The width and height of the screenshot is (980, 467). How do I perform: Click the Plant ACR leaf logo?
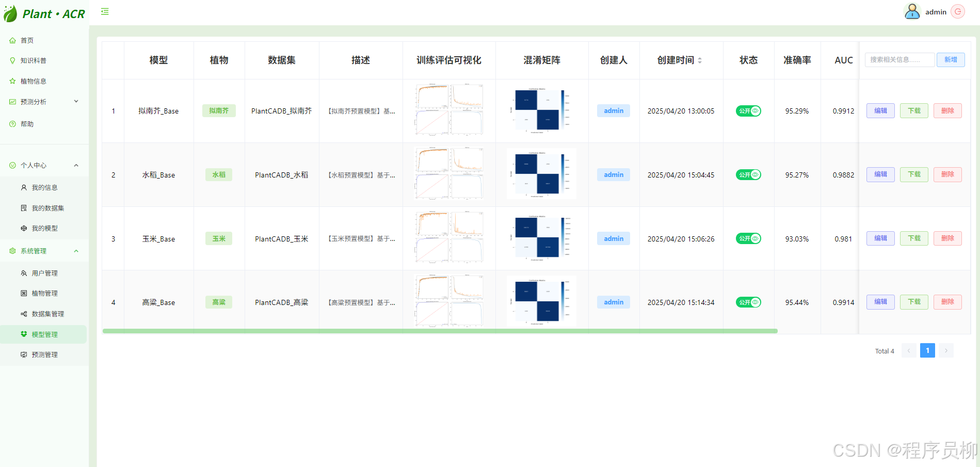click(10, 13)
